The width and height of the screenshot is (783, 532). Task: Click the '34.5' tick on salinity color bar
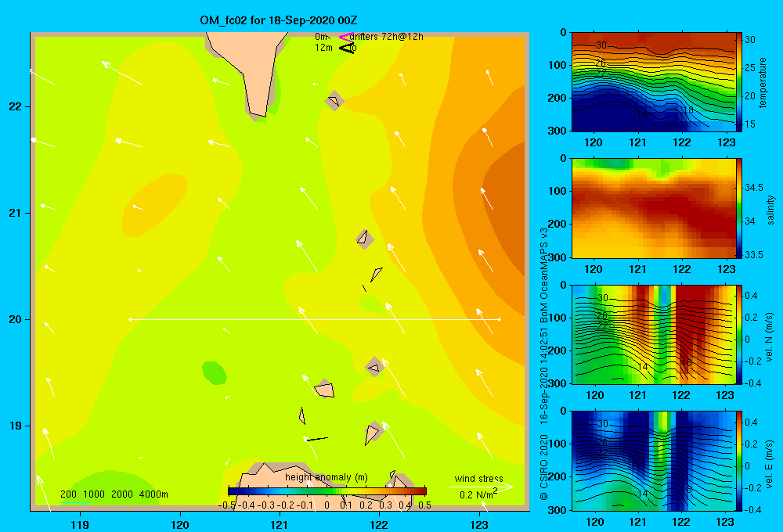coord(753,188)
